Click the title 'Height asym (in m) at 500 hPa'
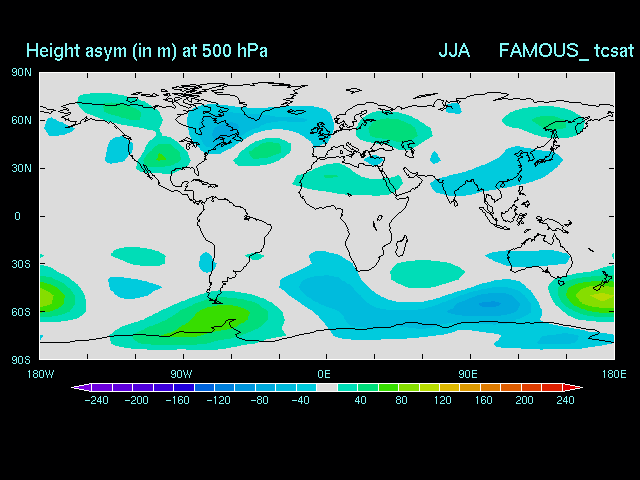Image resolution: width=640 pixels, height=480 pixels. (147, 51)
